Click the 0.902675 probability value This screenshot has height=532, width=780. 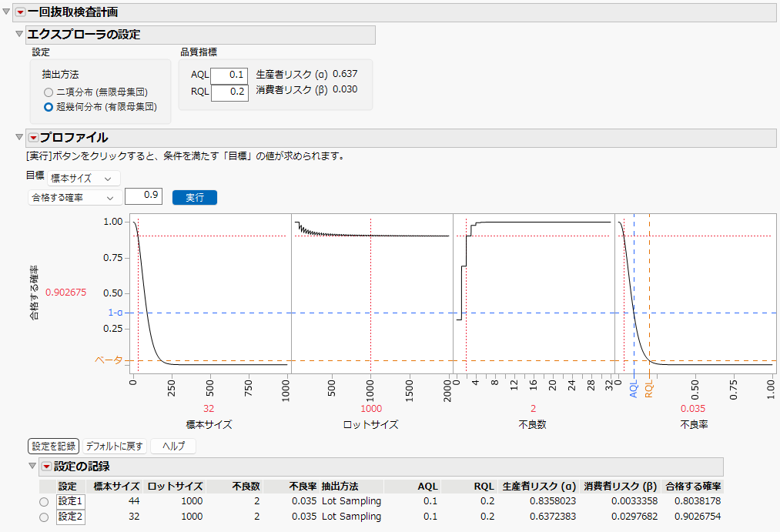pos(65,293)
